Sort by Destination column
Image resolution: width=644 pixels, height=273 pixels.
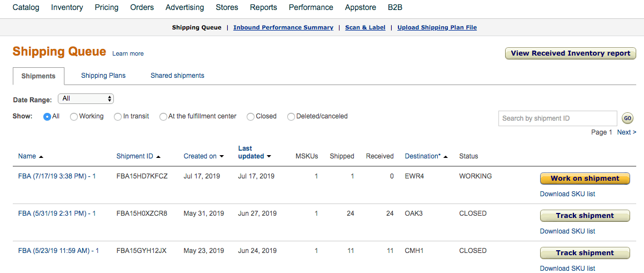pos(426,156)
